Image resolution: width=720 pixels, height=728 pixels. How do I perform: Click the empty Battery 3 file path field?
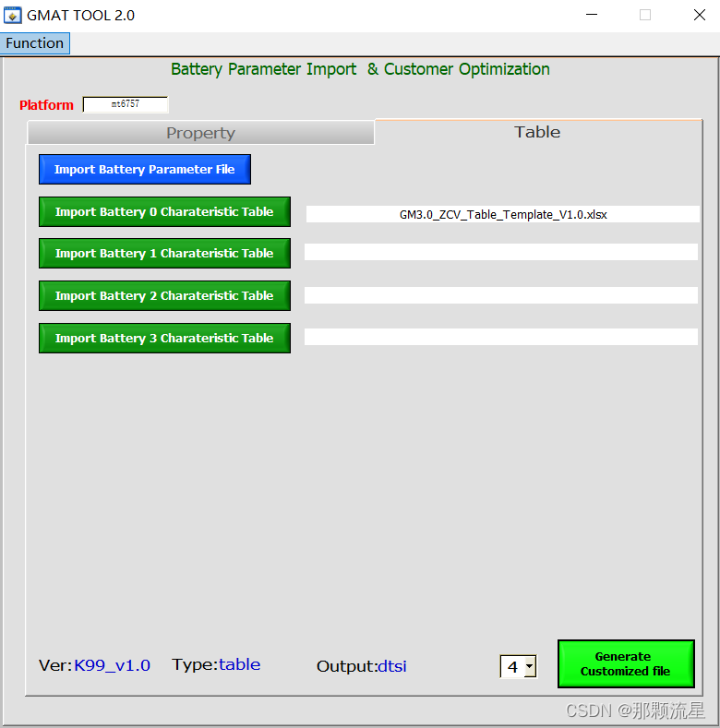pos(501,337)
